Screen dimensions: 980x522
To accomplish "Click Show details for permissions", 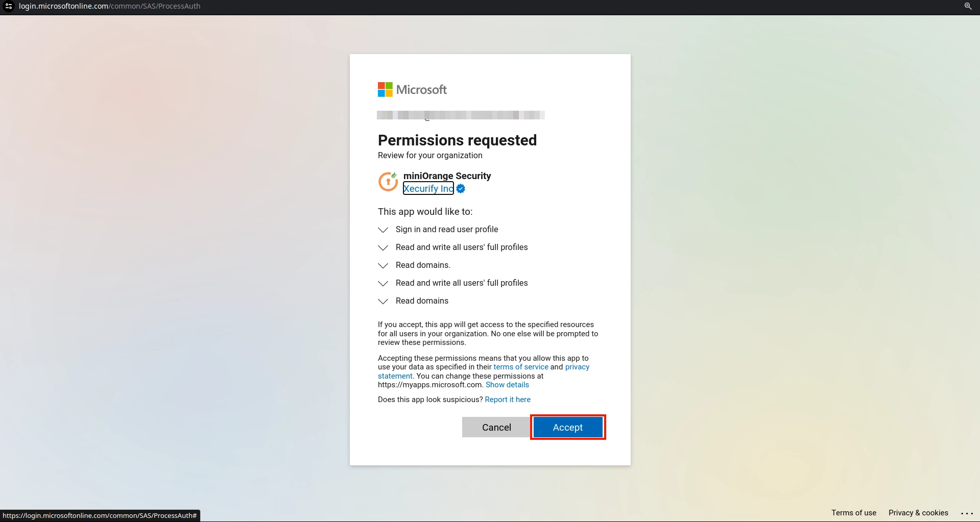I will pos(507,385).
